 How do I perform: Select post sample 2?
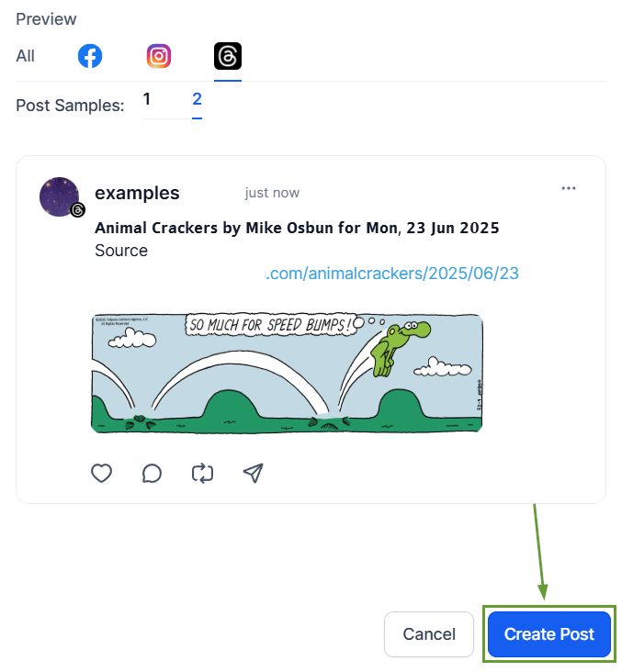(197, 99)
